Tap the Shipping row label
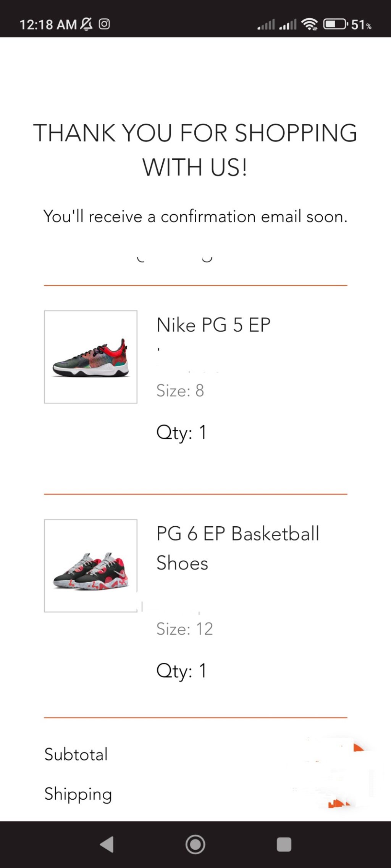Image resolution: width=391 pixels, height=868 pixels. 78,794
